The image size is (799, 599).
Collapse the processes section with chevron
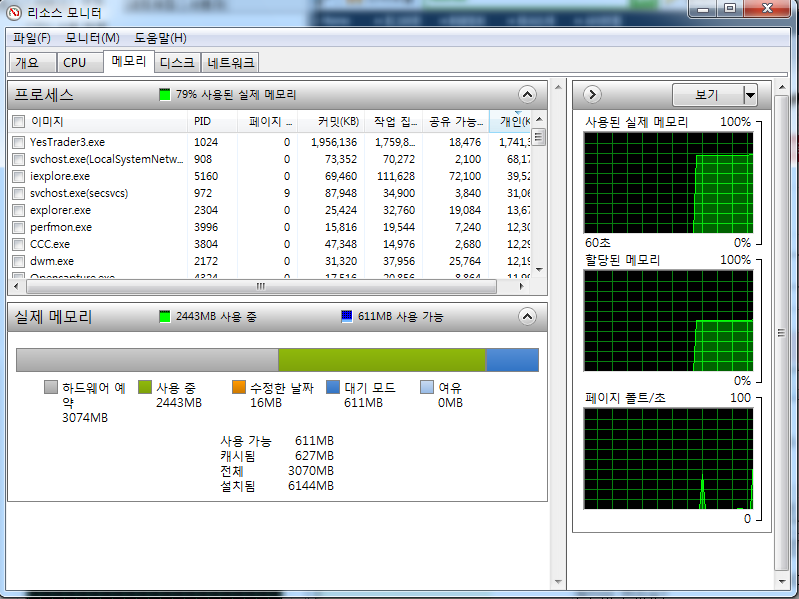[x=527, y=95]
